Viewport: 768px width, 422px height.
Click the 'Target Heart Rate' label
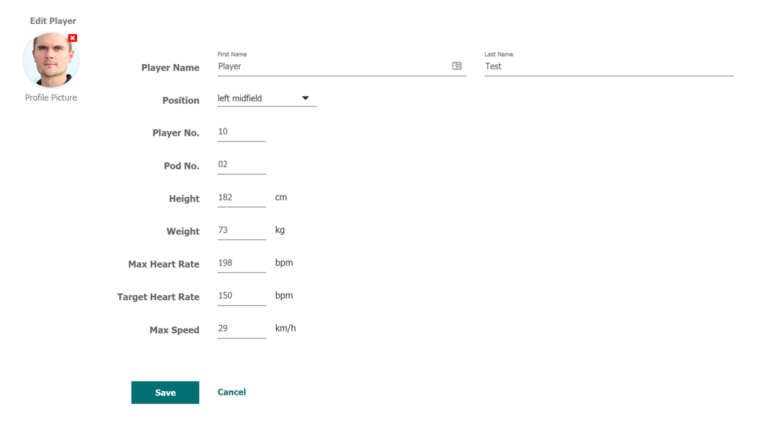pos(158,297)
